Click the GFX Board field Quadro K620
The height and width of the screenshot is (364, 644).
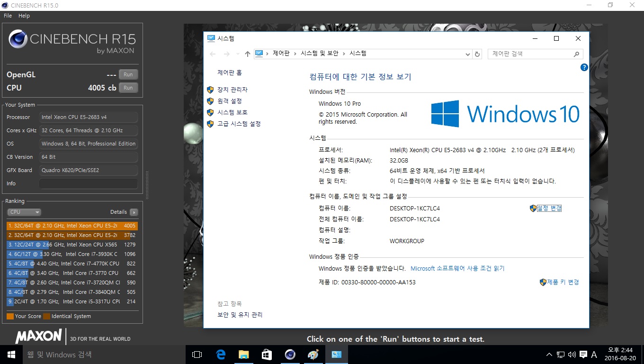(89, 170)
